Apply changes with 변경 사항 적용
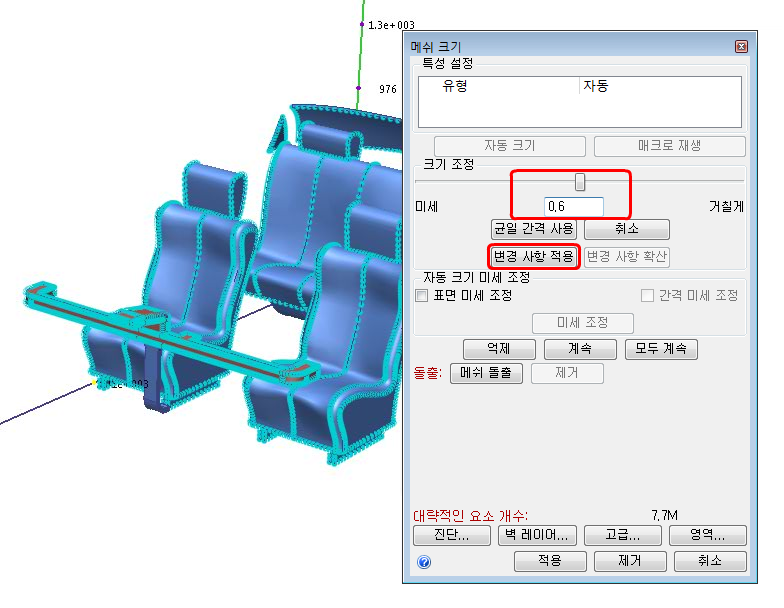This screenshot has height=608, width=784. click(x=534, y=256)
